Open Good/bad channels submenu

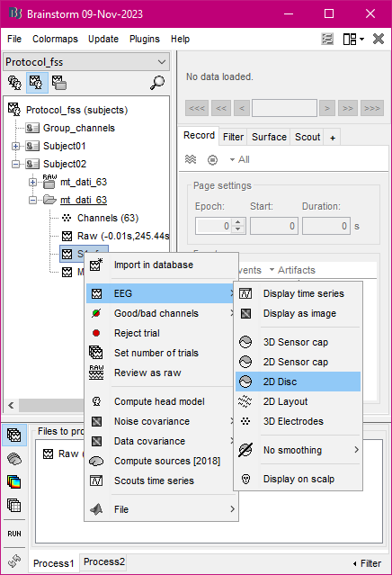coord(161,313)
